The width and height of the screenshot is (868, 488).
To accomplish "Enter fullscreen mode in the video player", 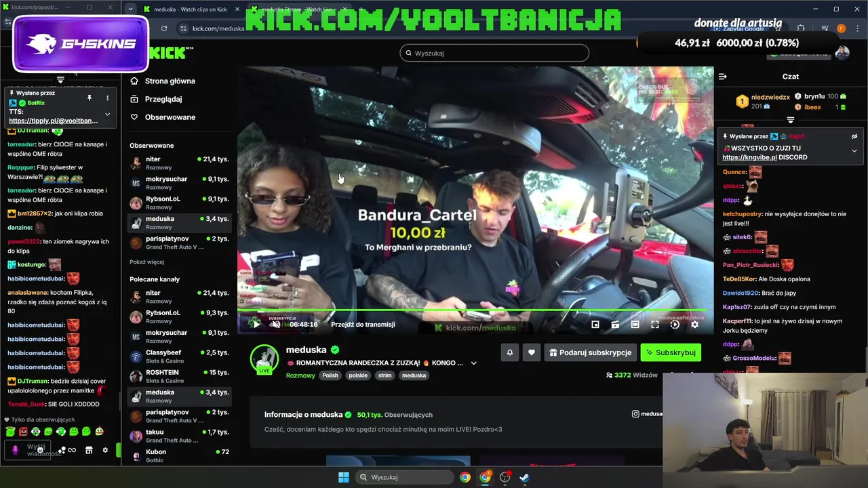I will coord(655,325).
